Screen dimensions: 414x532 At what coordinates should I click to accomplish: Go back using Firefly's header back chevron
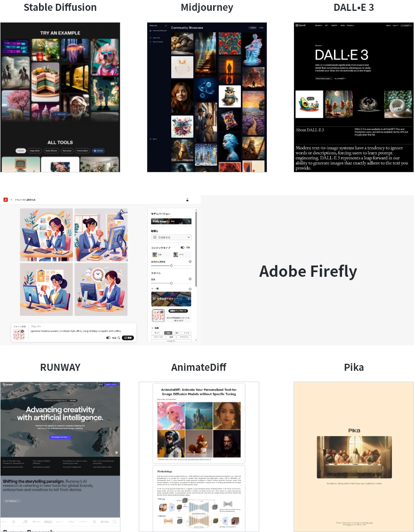click(x=11, y=200)
